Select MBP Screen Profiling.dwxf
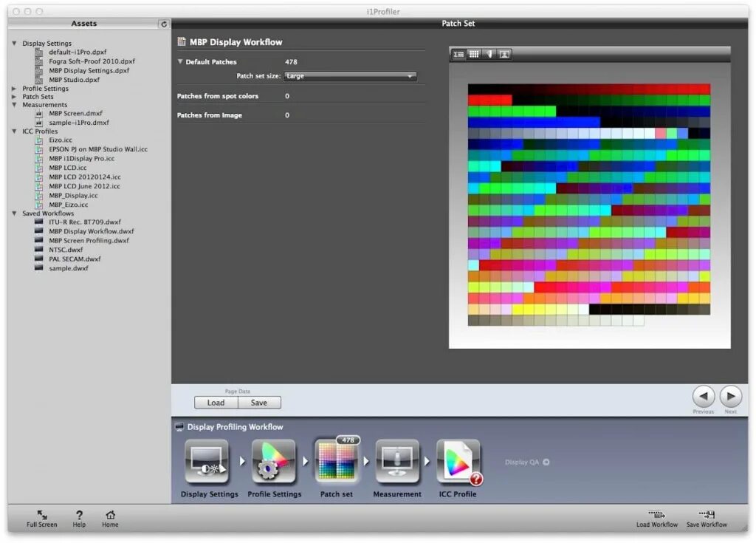This screenshot has height=543, width=756. pyautogui.click(x=89, y=241)
